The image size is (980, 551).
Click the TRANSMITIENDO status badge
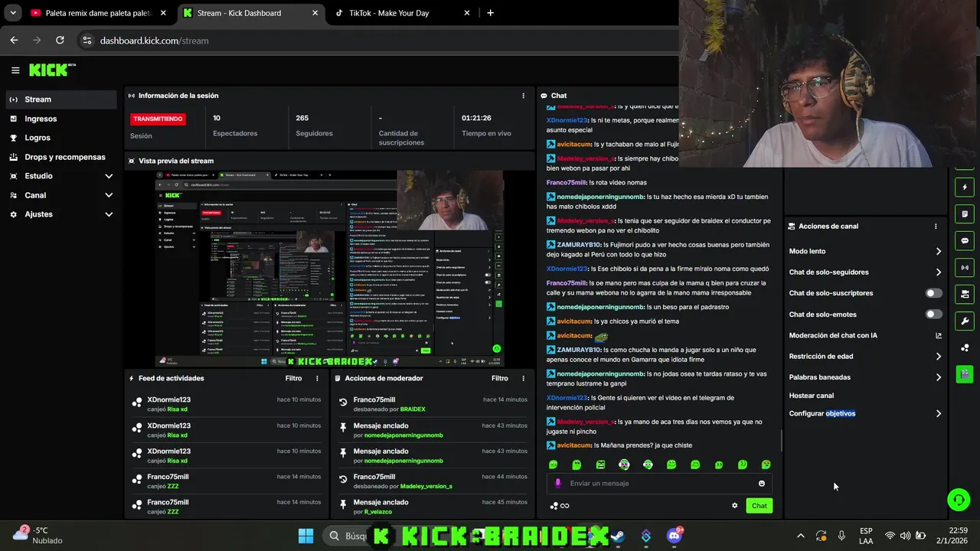tap(158, 119)
